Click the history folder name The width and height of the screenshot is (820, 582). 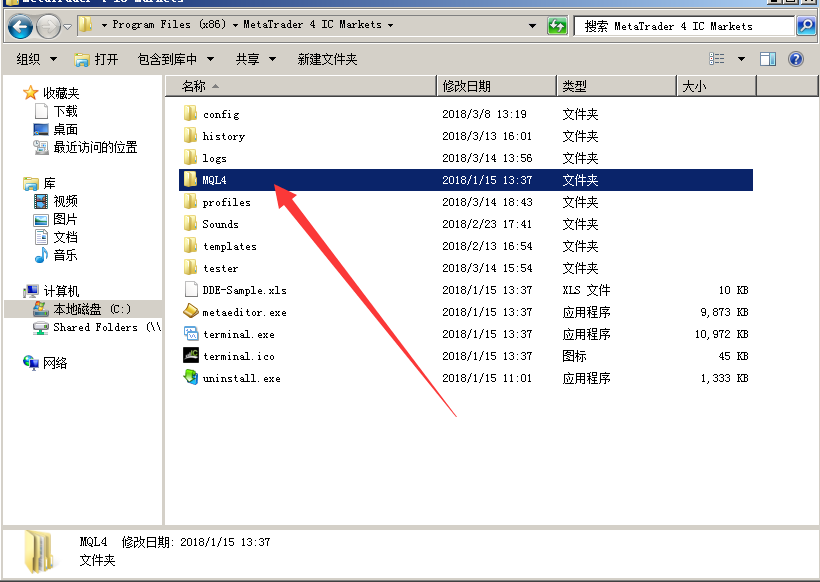[x=224, y=136]
